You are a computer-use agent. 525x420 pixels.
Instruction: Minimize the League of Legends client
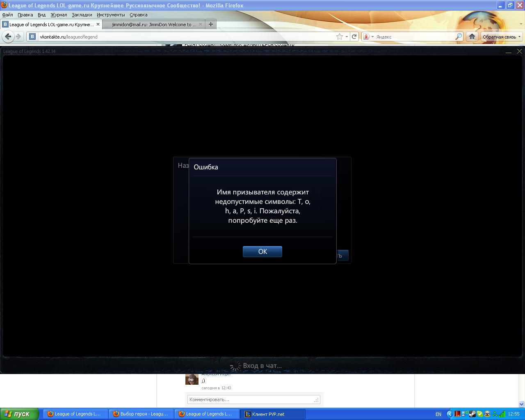tap(509, 52)
